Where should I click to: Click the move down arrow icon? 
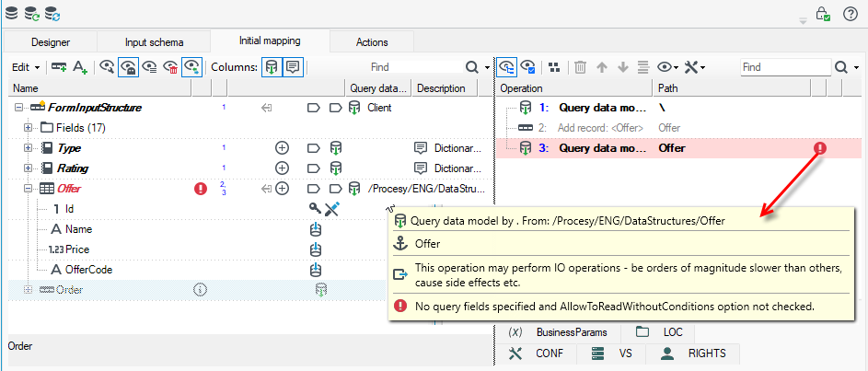(x=623, y=67)
